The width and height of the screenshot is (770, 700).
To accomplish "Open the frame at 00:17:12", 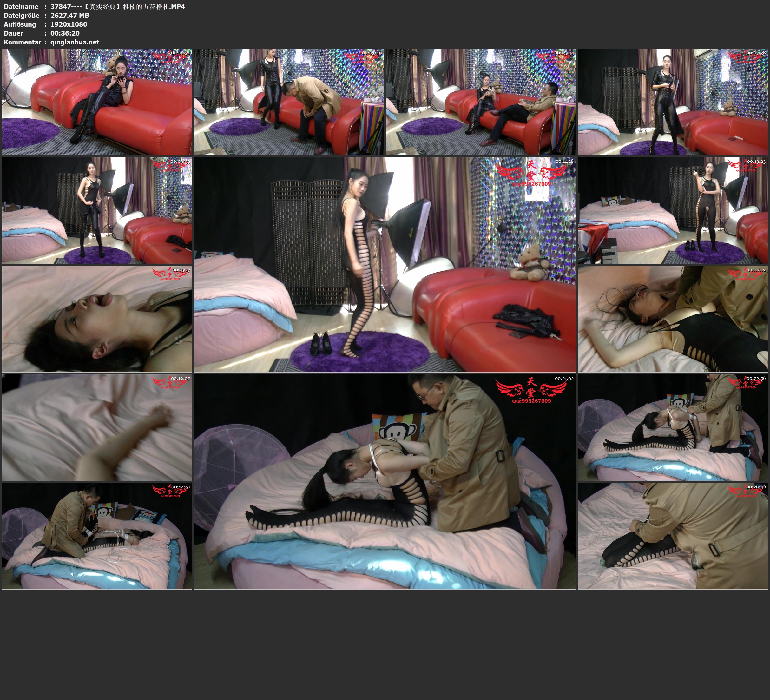I will click(x=673, y=319).
